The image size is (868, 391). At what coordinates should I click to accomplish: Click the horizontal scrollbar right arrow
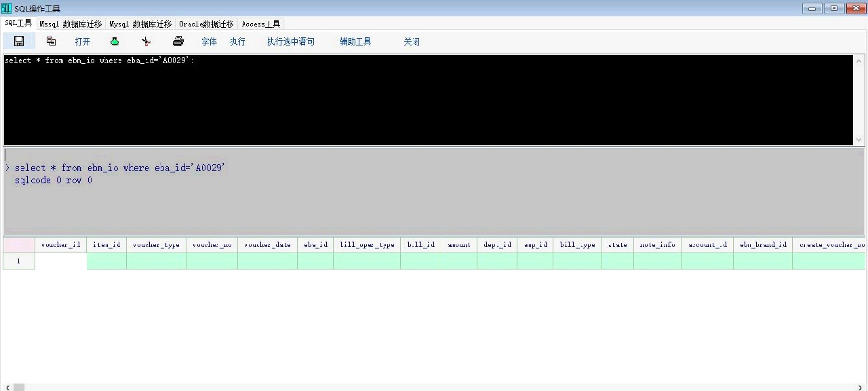(862, 387)
